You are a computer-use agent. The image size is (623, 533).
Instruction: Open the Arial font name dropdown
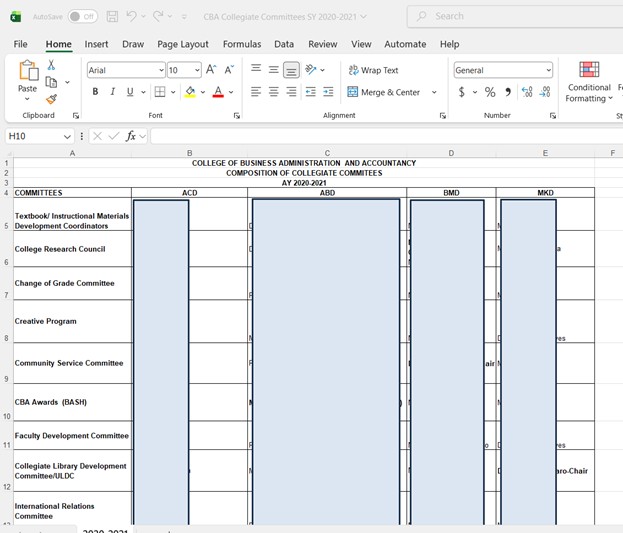(160, 70)
